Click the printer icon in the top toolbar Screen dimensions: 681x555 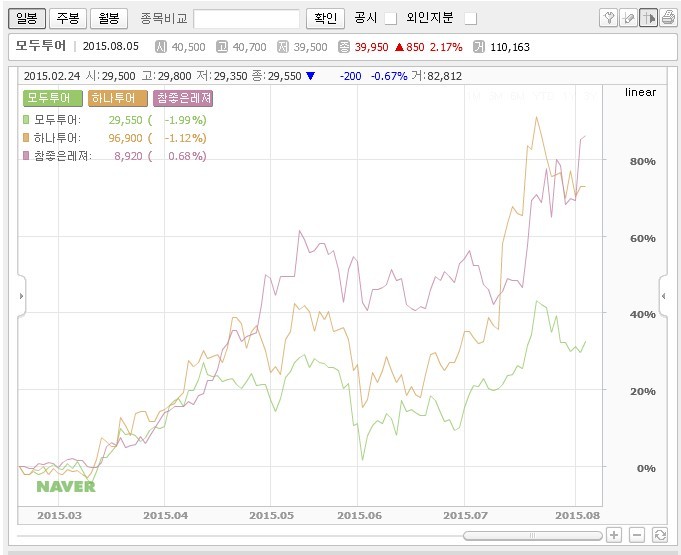coord(667,18)
